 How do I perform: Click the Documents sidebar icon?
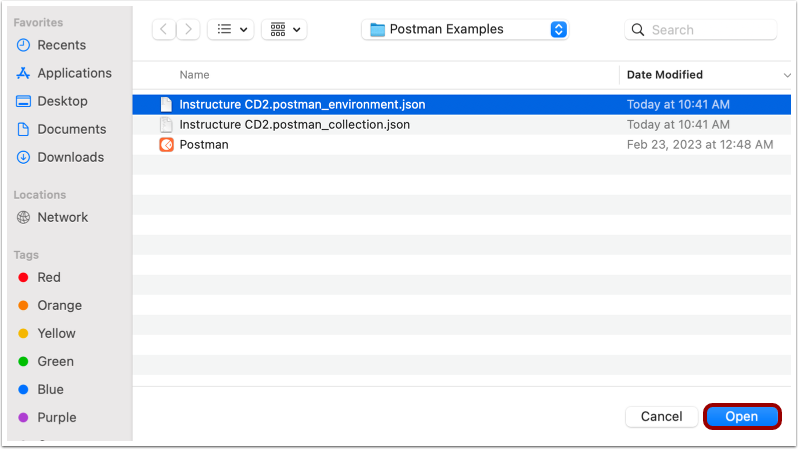coord(23,129)
